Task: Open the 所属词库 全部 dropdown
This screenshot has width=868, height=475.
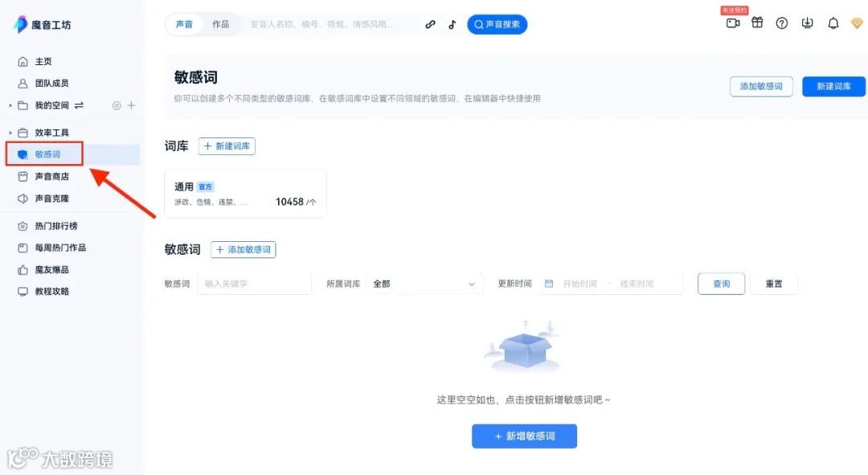Action: pos(424,284)
